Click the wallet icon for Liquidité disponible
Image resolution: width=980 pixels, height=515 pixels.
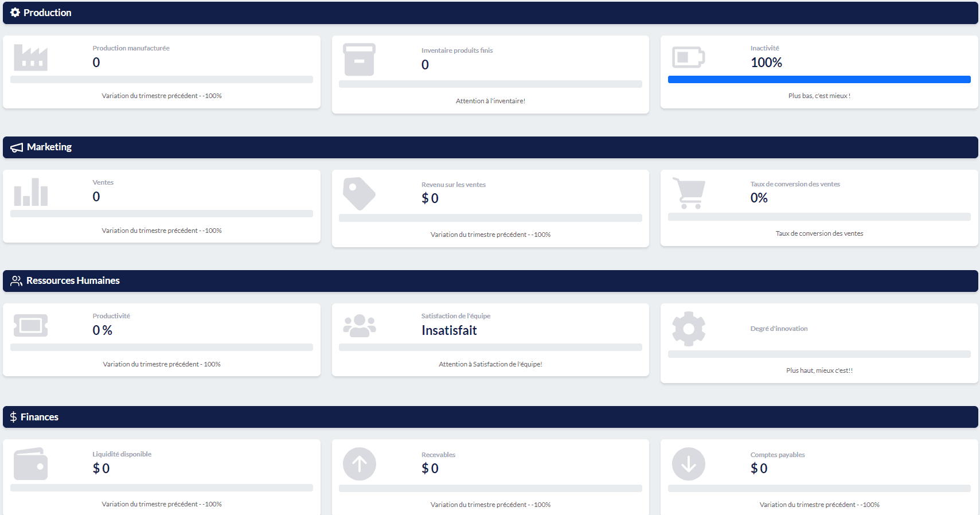tap(30, 464)
